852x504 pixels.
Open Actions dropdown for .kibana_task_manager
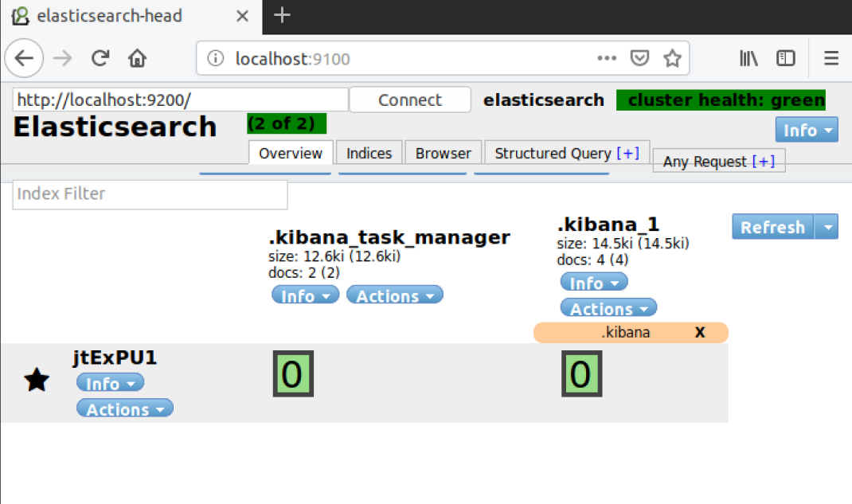click(394, 295)
